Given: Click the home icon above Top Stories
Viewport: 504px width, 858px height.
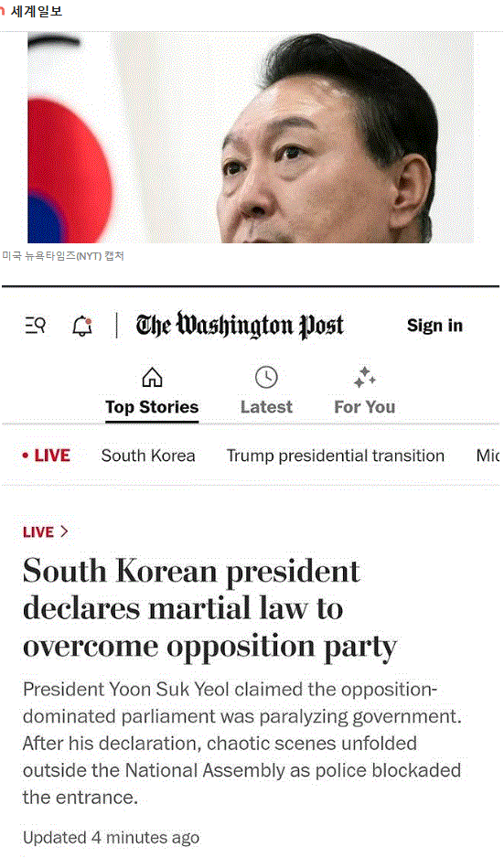Looking at the screenshot, I should click(x=152, y=377).
